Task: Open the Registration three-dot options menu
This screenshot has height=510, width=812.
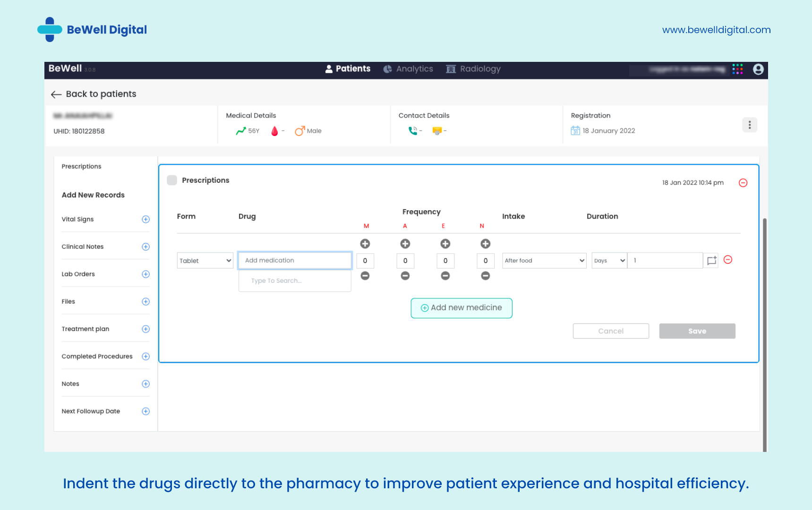Action: (x=749, y=125)
